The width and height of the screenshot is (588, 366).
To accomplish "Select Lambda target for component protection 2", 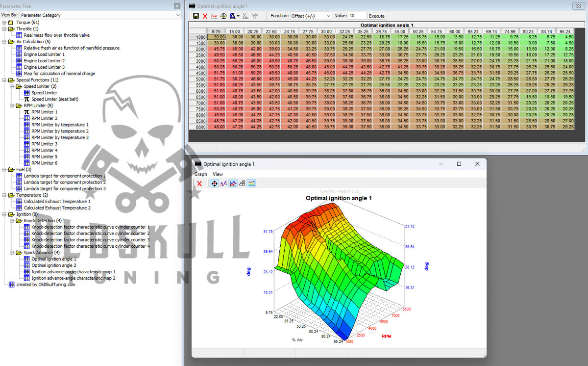I will pos(65,182).
